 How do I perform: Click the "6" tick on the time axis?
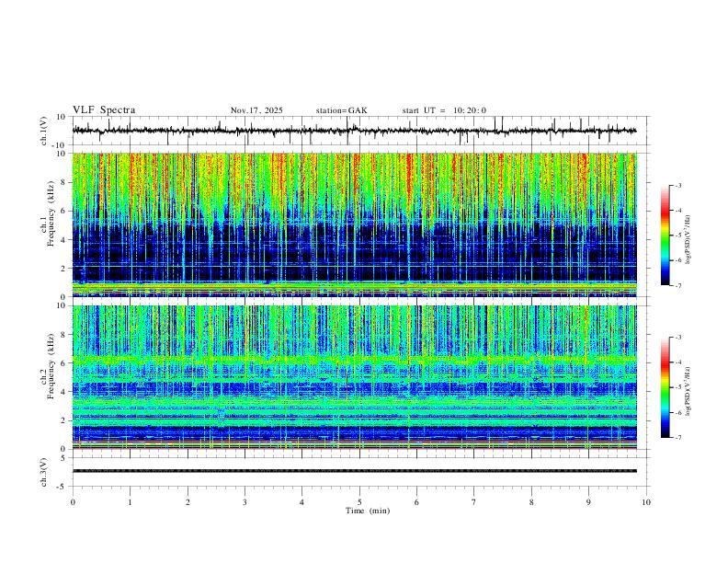click(416, 502)
